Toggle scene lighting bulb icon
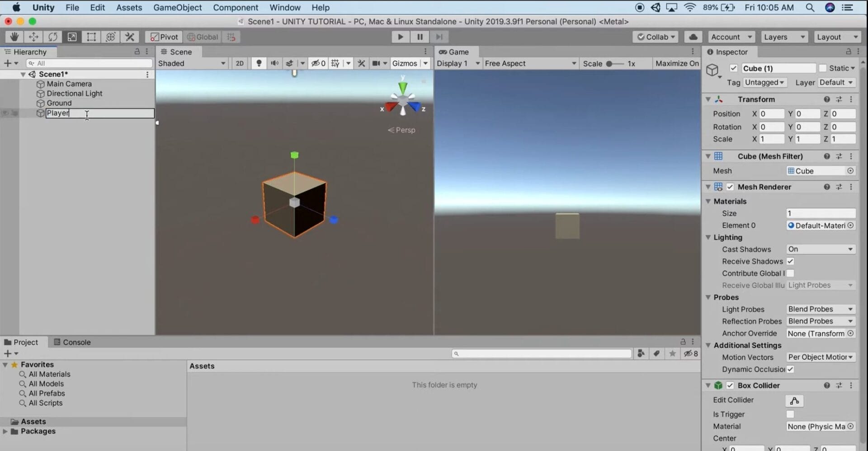 [259, 63]
